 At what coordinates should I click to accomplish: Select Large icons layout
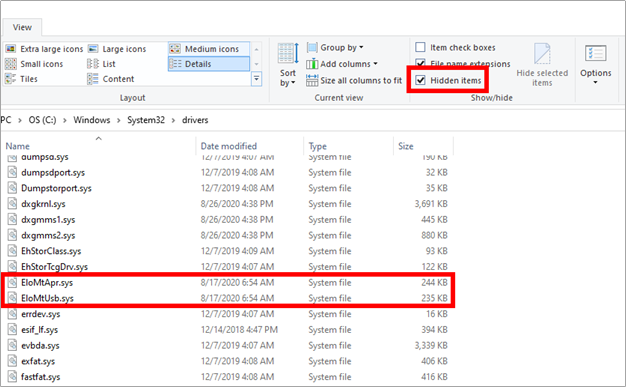(x=117, y=49)
